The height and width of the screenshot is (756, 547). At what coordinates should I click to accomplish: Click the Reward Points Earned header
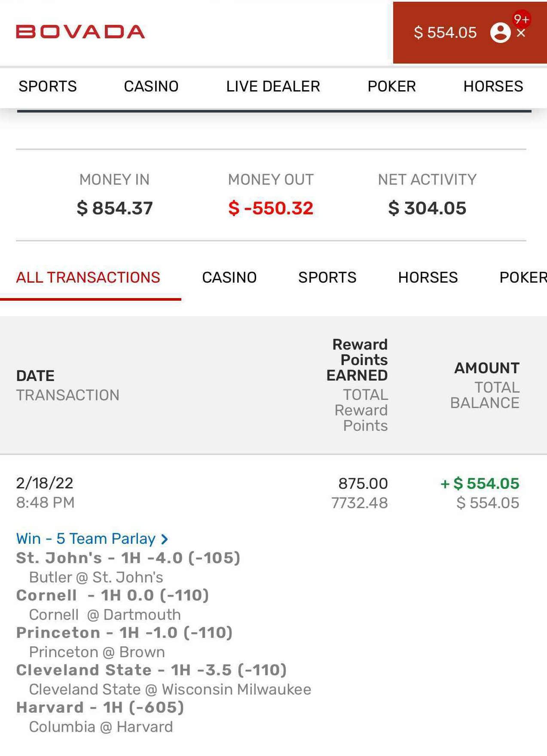coord(357,360)
